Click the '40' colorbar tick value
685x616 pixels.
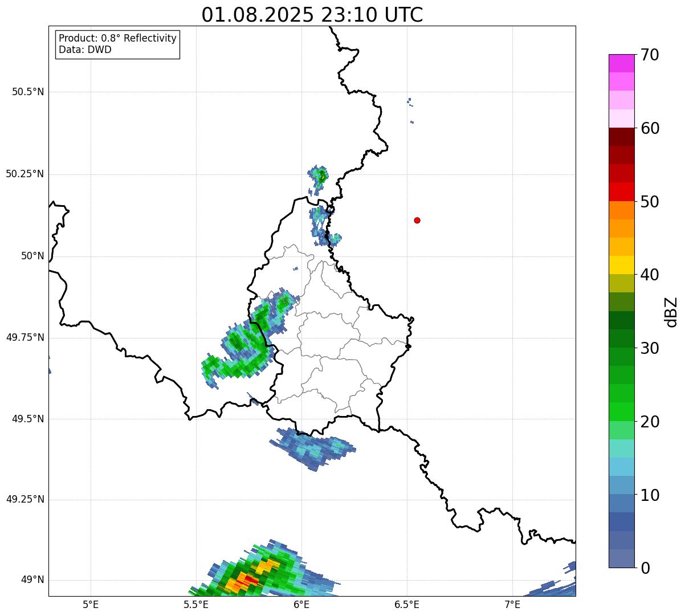click(x=650, y=275)
